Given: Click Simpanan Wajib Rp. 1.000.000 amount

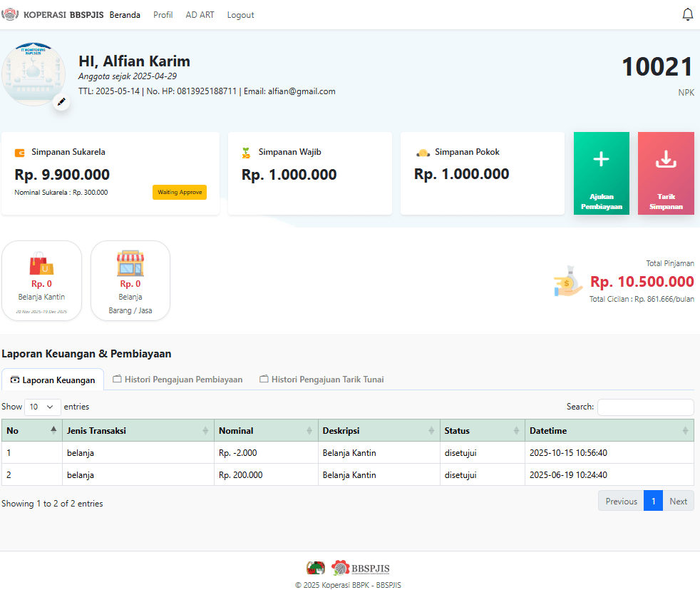Looking at the screenshot, I should tap(289, 174).
